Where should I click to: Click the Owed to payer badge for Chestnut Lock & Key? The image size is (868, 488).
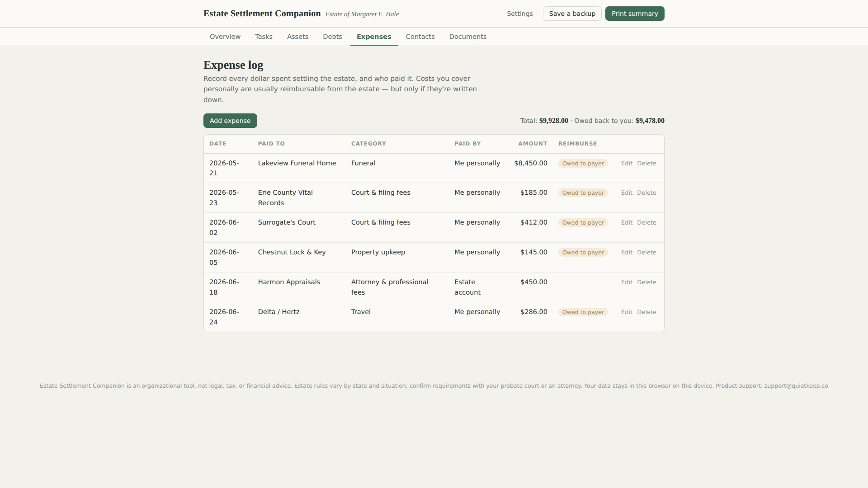583,253
